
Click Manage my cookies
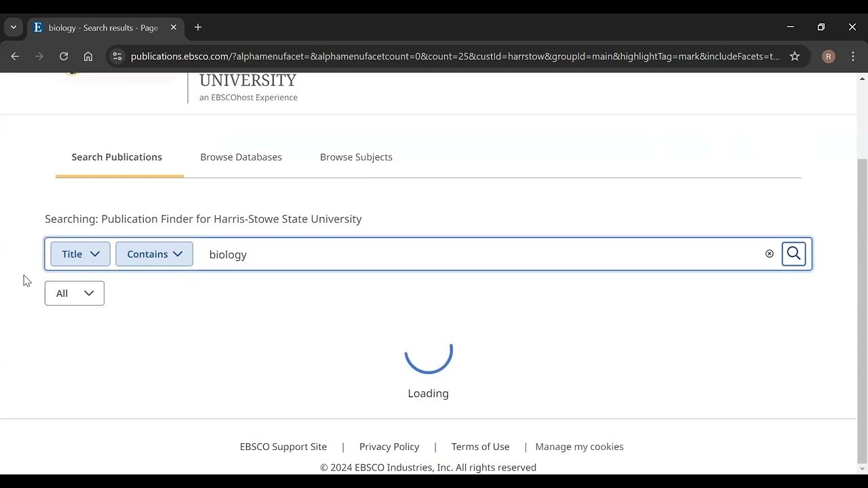click(579, 447)
